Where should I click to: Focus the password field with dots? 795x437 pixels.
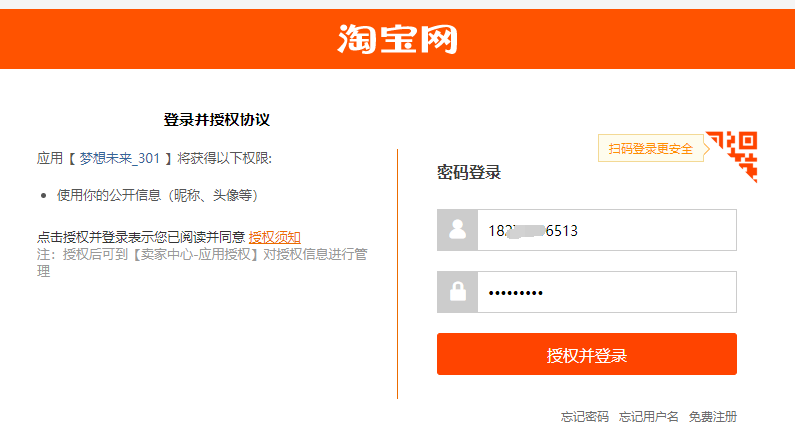607,292
